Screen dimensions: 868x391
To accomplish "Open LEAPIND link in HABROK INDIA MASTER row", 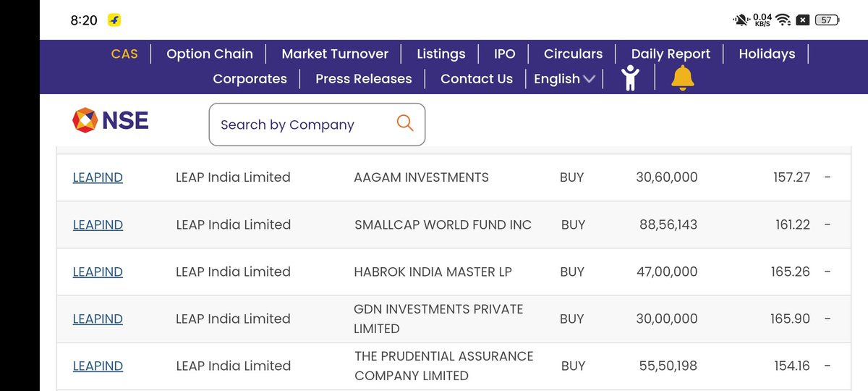I will (x=98, y=272).
